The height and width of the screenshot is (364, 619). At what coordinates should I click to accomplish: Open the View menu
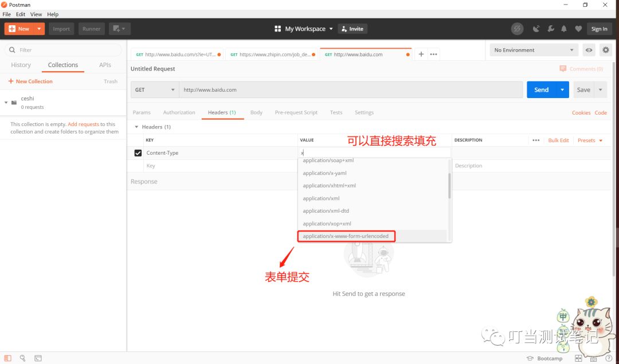(x=36, y=14)
